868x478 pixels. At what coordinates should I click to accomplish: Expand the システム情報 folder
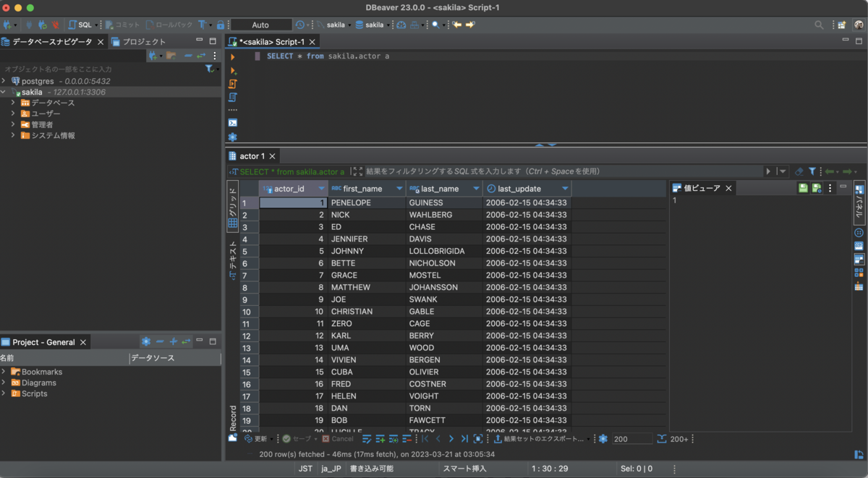click(13, 135)
